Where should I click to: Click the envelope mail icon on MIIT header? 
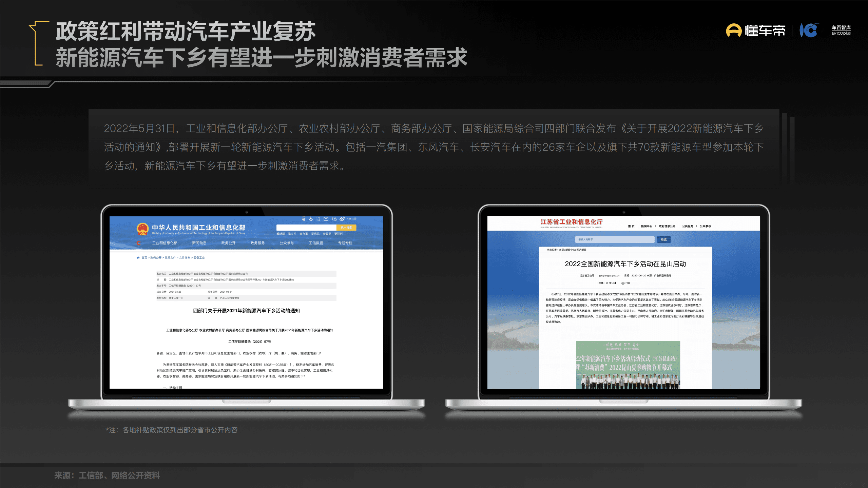(x=326, y=219)
